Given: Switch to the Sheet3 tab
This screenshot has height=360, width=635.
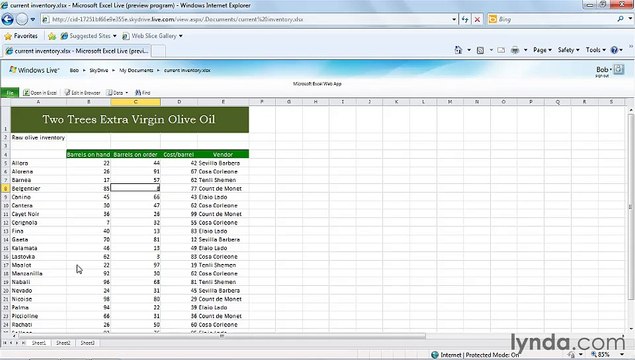Looking at the screenshot, I should pos(87,343).
